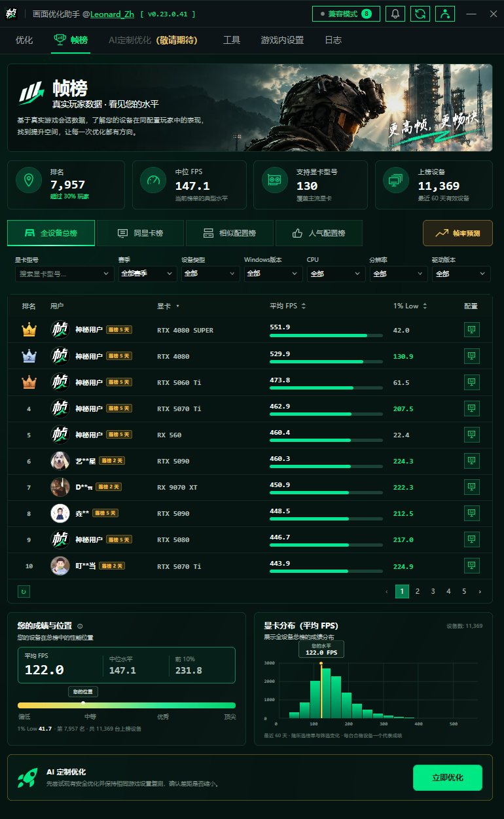The image size is (504, 819).
Task: Go to leaderboard page 3
Action: [433, 591]
